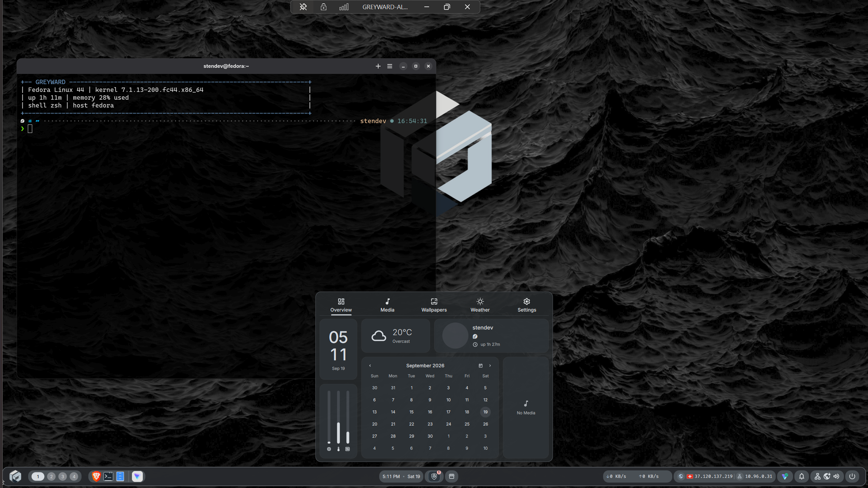868x488 pixels.
Task: Click the 20°C Overcast weather card
Action: pyautogui.click(x=396, y=336)
